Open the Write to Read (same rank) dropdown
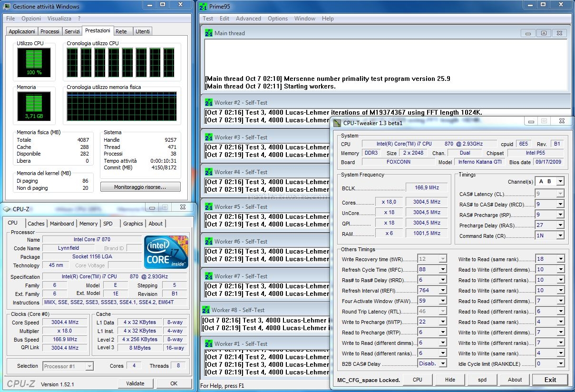Screen dimensions: 575x392 coord(560,259)
